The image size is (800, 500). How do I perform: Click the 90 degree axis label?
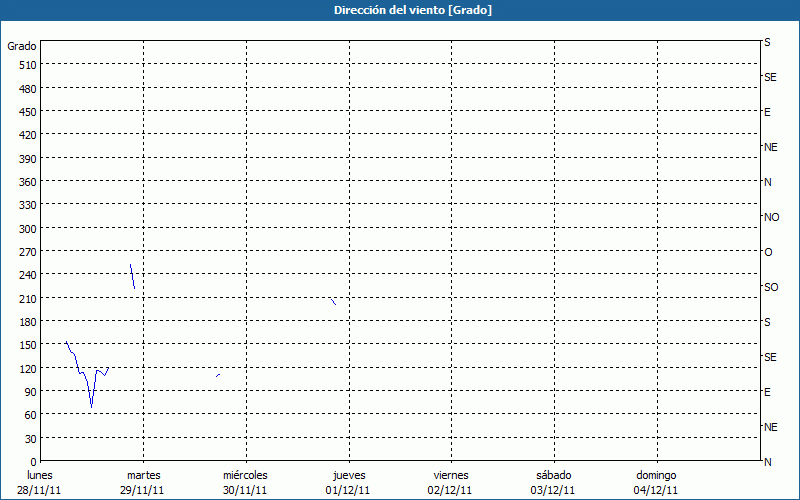[31, 392]
